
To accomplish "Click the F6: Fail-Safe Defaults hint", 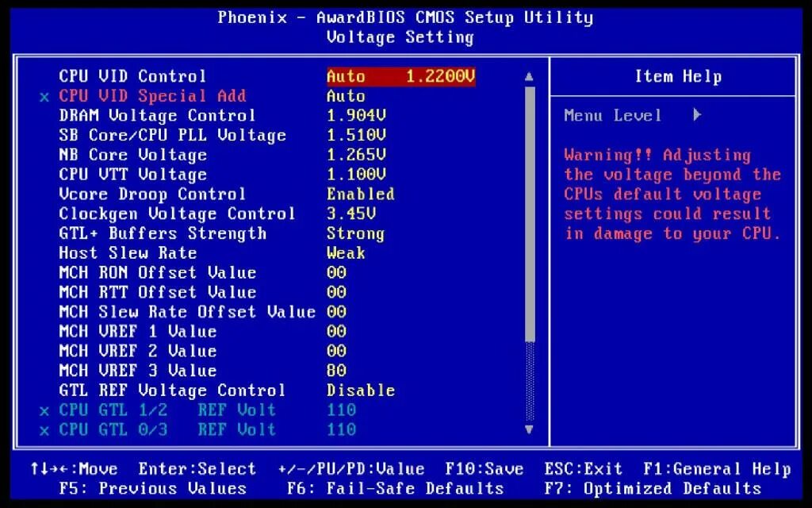I will click(396, 488).
